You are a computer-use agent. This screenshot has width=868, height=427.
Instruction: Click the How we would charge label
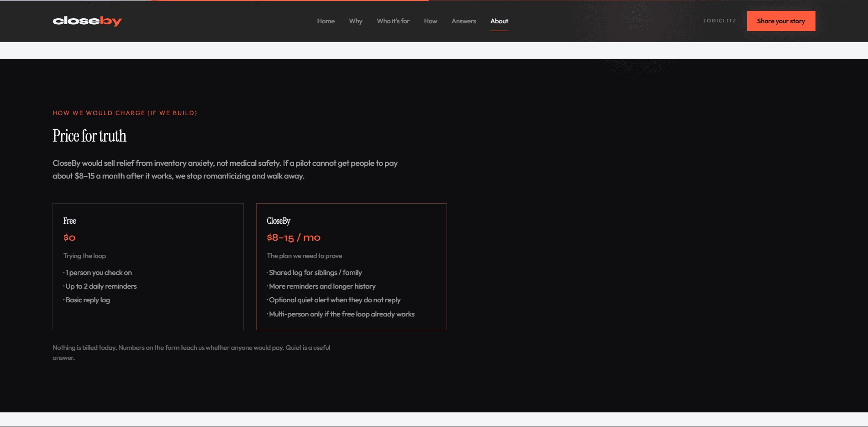click(125, 113)
